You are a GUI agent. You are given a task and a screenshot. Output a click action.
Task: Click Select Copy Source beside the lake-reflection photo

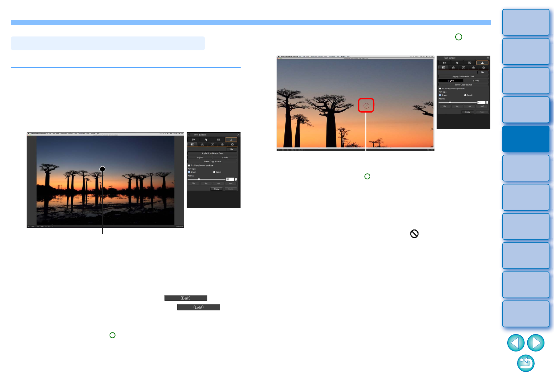point(212,161)
